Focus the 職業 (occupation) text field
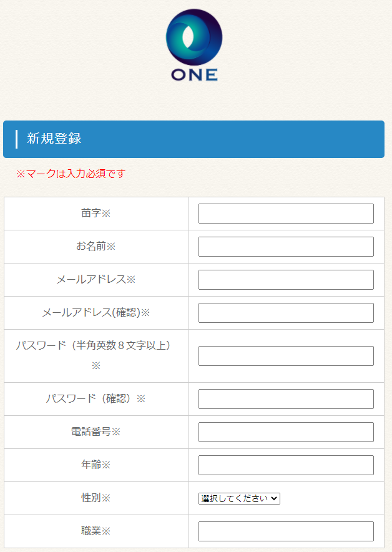Viewport: 392px width, 552px height. [x=286, y=531]
